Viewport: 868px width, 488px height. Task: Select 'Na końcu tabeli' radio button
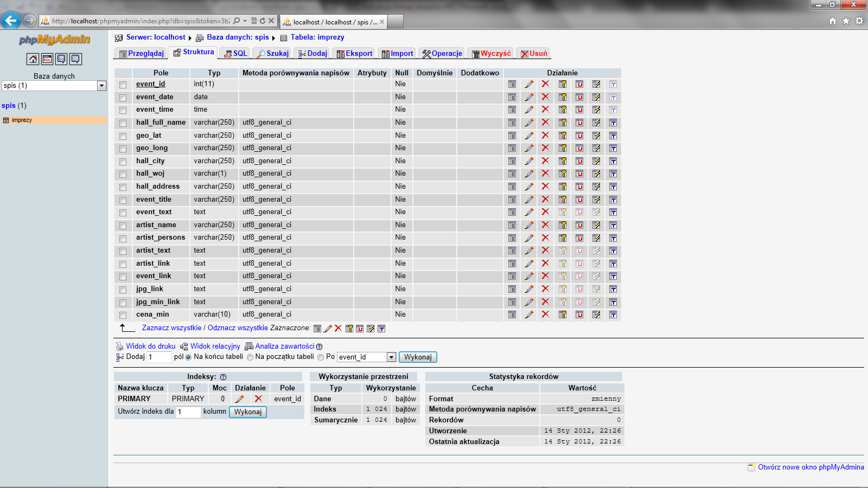coord(188,357)
